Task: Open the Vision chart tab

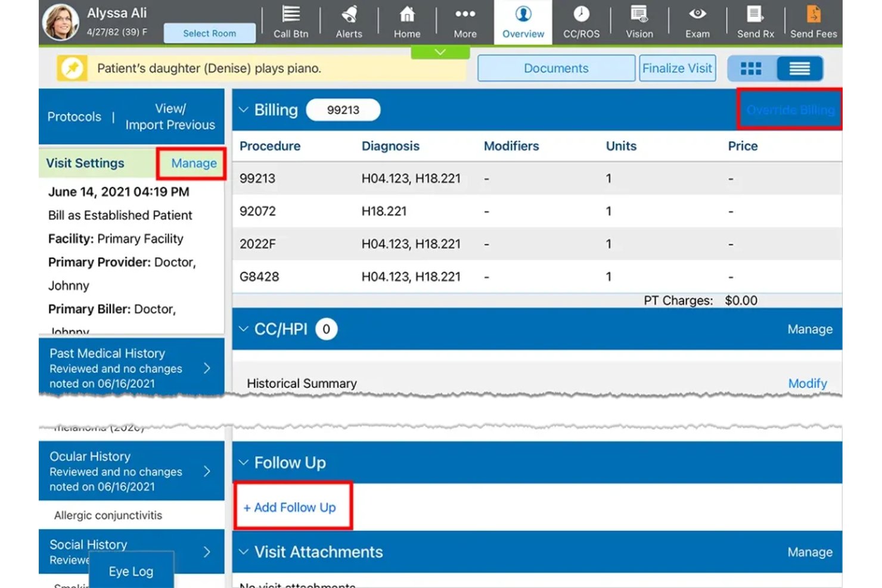Action: tap(639, 22)
